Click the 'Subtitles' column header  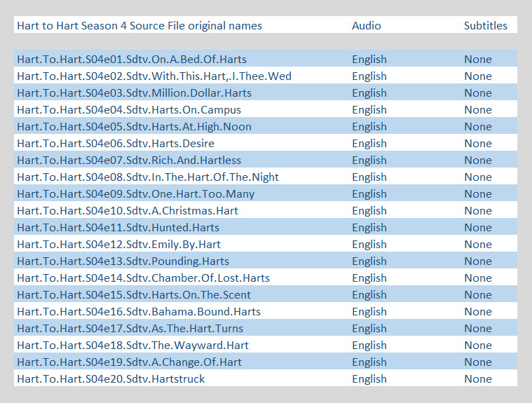(486, 26)
